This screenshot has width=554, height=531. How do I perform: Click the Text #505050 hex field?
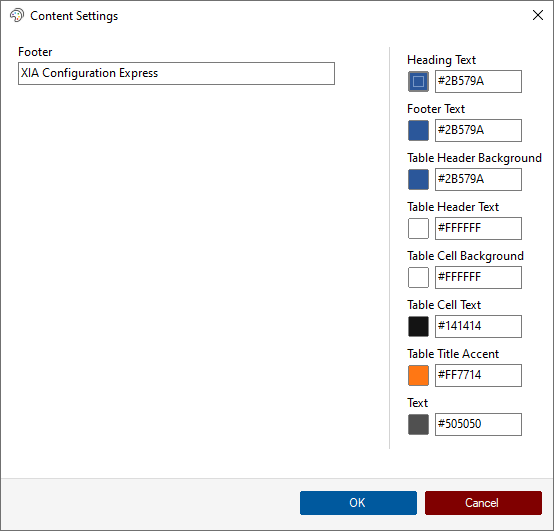tap(478, 424)
